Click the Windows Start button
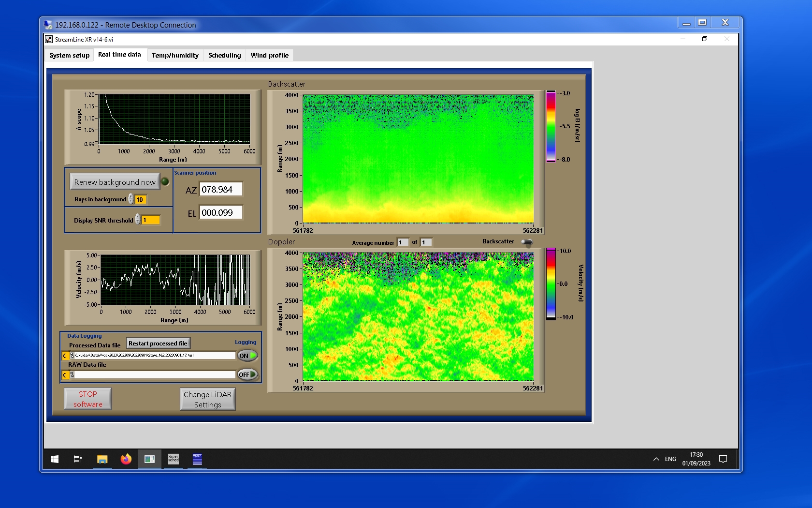This screenshot has width=812, height=508. (55, 459)
